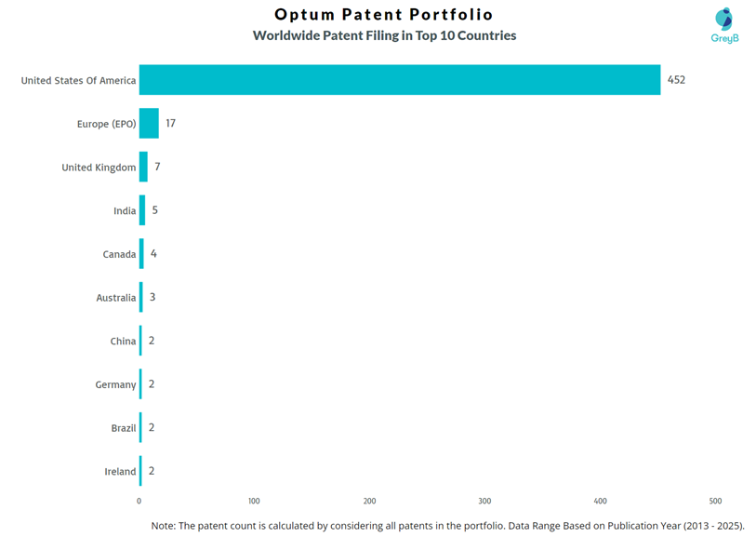
Task: Click the Ireland country label
Action: (x=120, y=472)
